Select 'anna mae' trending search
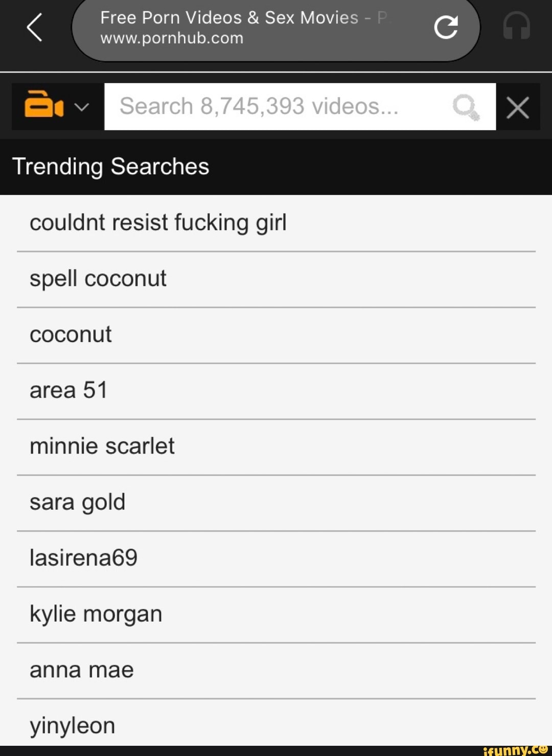The height and width of the screenshot is (756, 552). pyautogui.click(x=82, y=670)
